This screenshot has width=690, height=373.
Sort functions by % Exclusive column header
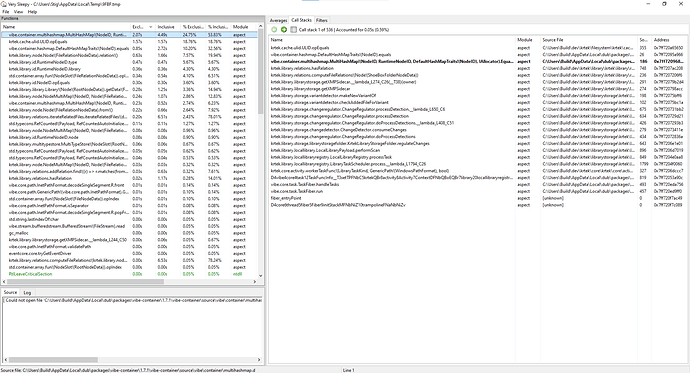coord(194,27)
